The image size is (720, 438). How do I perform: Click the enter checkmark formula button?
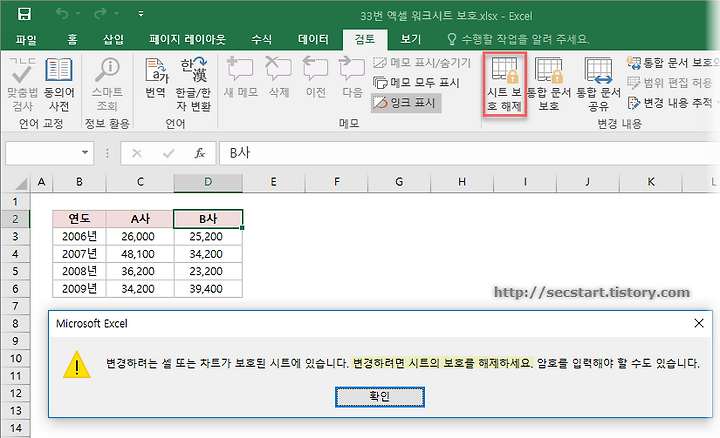169,153
